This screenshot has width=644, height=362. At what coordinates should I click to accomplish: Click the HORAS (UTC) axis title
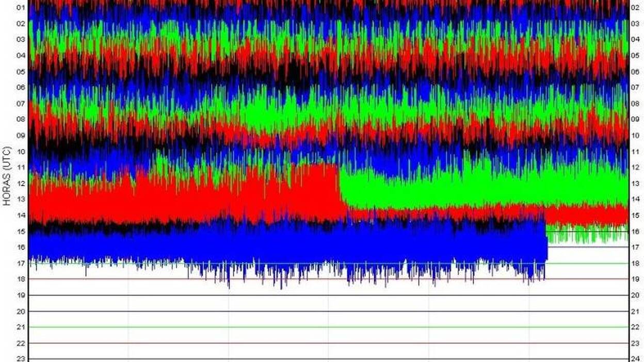point(7,179)
